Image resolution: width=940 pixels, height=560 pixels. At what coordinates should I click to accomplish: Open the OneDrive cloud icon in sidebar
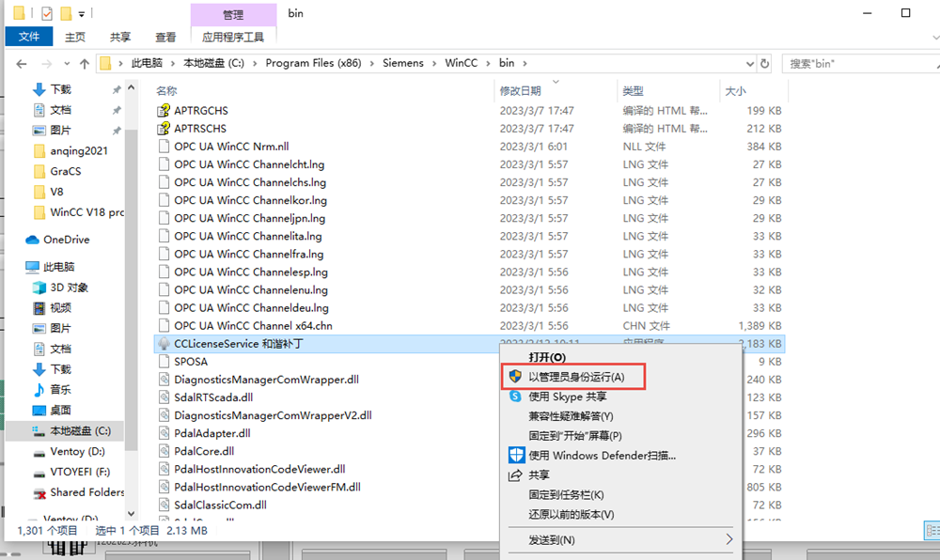click(32, 240)
